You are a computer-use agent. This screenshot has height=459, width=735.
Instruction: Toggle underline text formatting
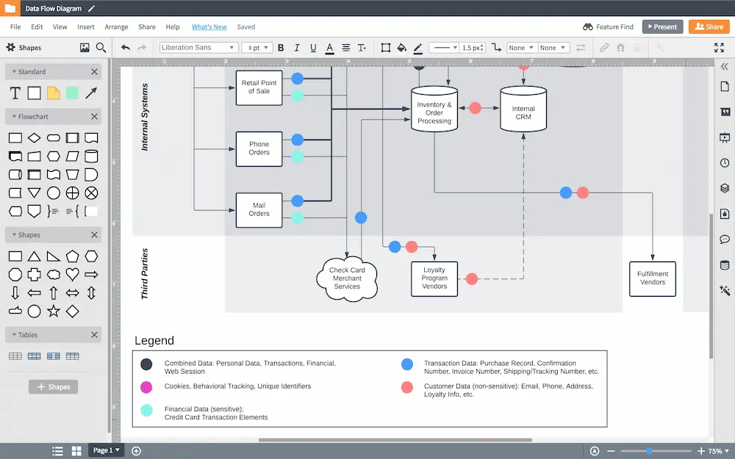[x=313, y=47]
